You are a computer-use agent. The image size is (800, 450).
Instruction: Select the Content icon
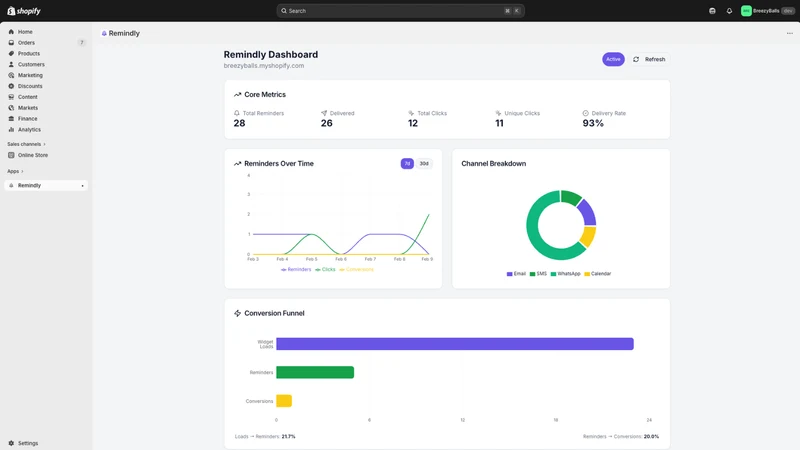(11, 97)
